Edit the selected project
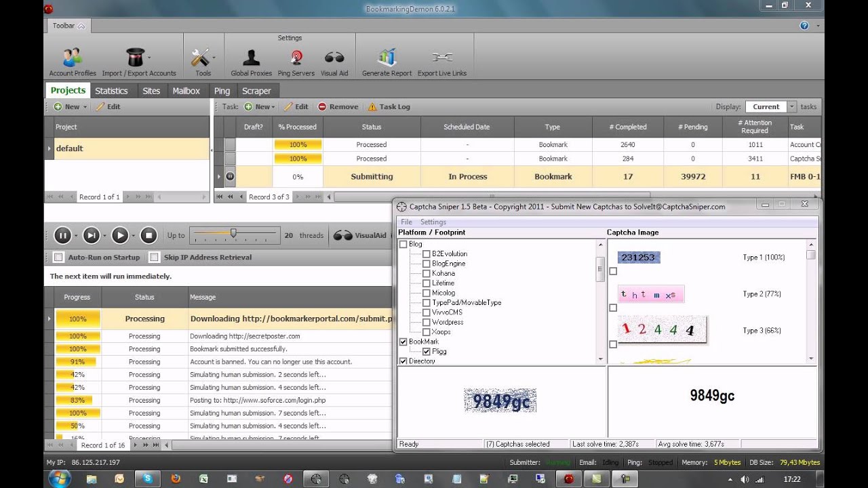 tap(108, 106)
